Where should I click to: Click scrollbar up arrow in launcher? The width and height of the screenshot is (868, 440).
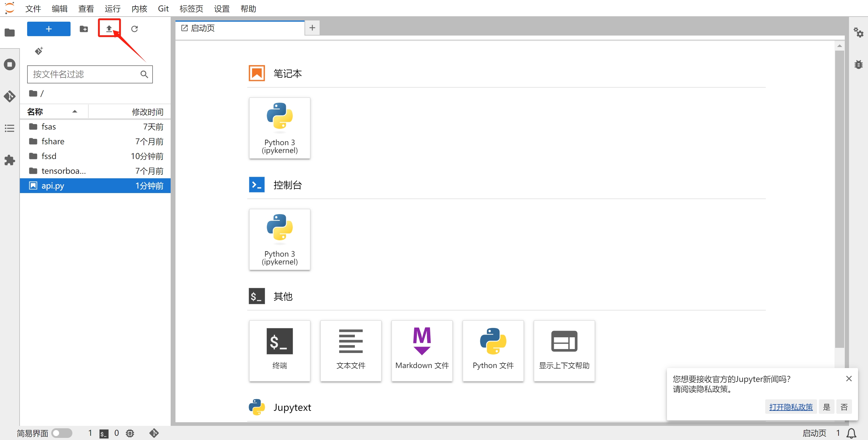839,46
